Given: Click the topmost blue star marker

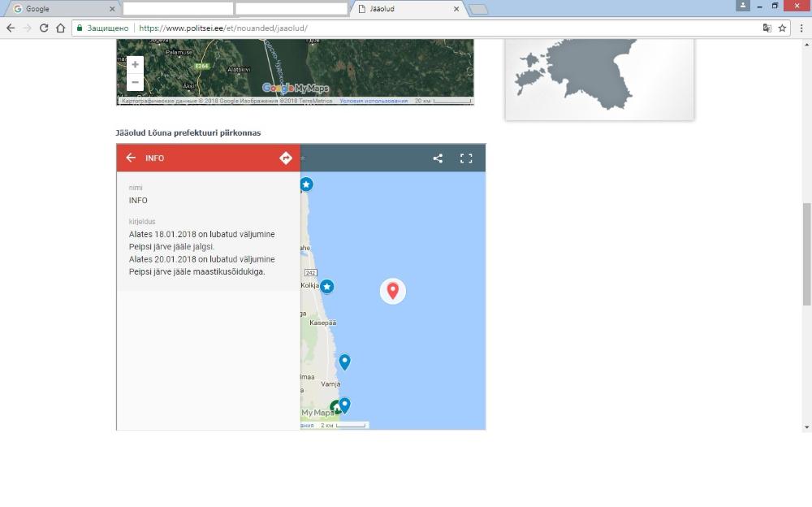Looking at the screenshot, I should (x=306, y=184).
